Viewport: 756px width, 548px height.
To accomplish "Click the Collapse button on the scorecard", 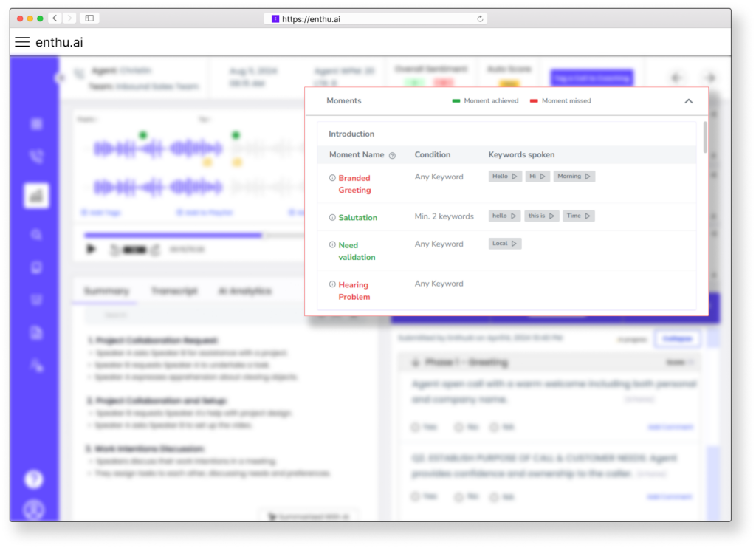I will tap(678, 338).
